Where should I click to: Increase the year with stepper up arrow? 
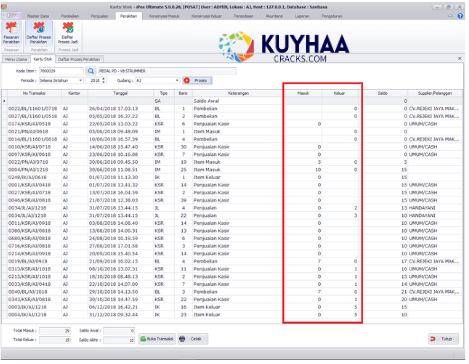tap(103, 79)
